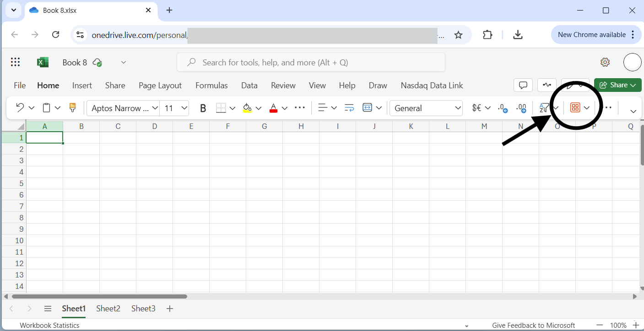Open more font options ellipsis
Image resolution: width=644 pixels, height=331 pixels.
(x=300, y=107)
